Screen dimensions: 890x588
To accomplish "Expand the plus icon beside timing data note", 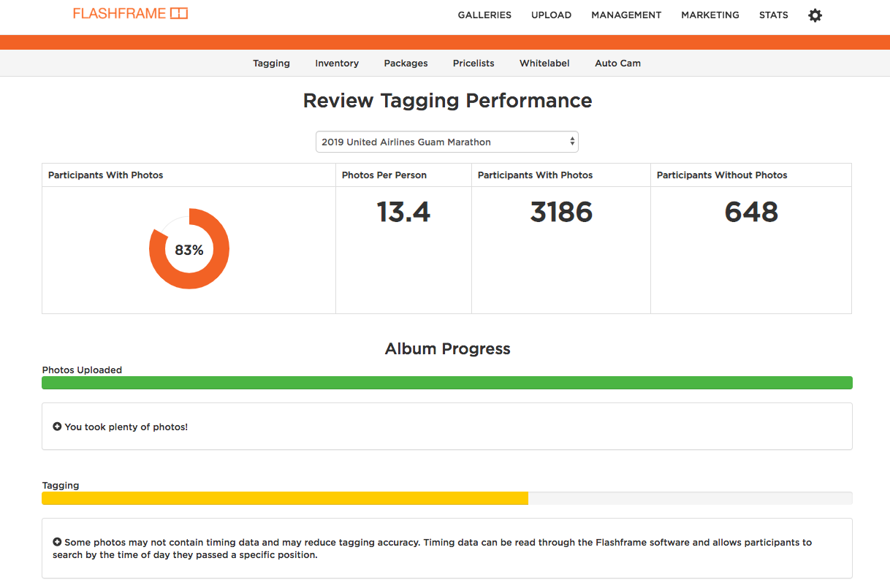I will pyautogui.click(x=57, y=542).
